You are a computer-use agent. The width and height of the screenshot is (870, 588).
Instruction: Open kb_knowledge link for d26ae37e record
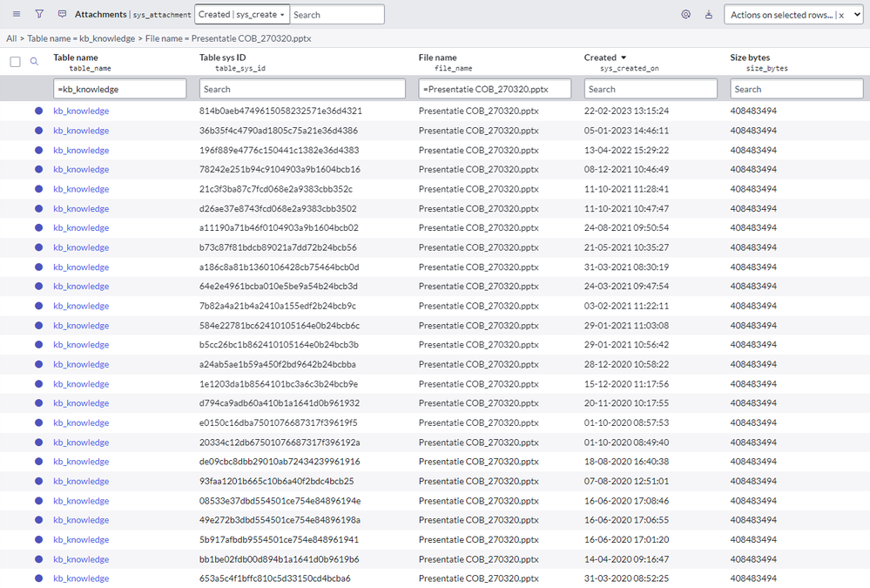(81, 208)
